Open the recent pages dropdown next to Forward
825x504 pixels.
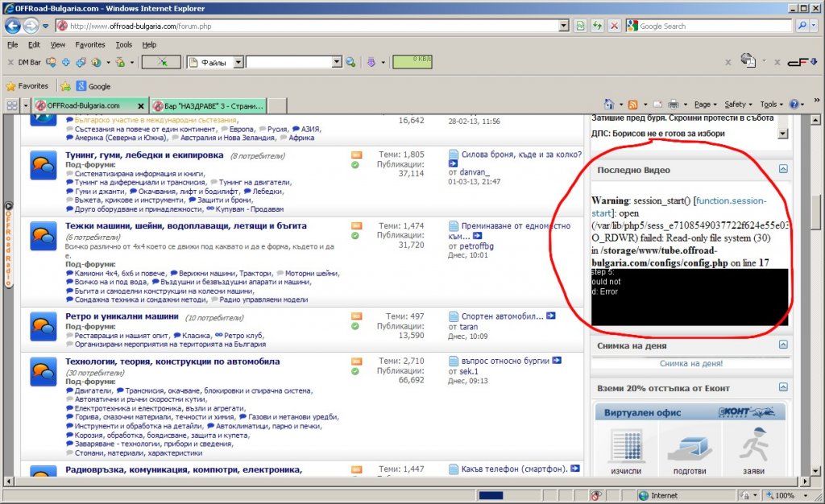(46, 26)
